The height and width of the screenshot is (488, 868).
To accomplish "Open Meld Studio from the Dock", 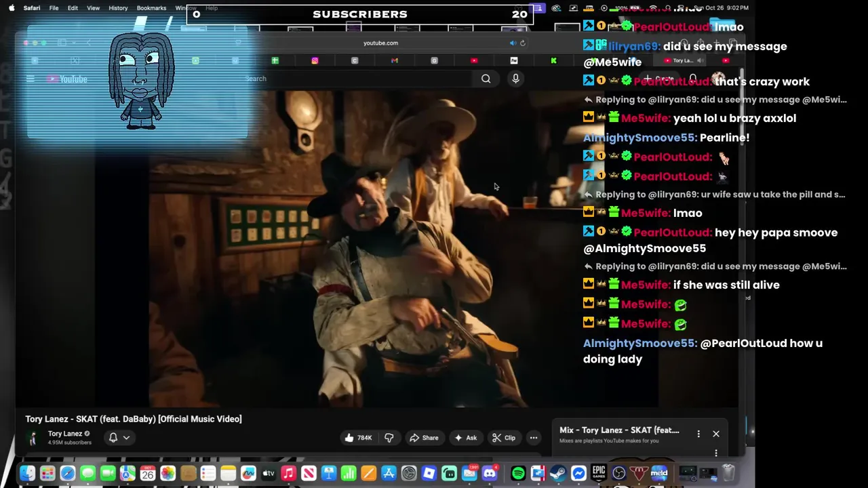I will click(659, 473).
